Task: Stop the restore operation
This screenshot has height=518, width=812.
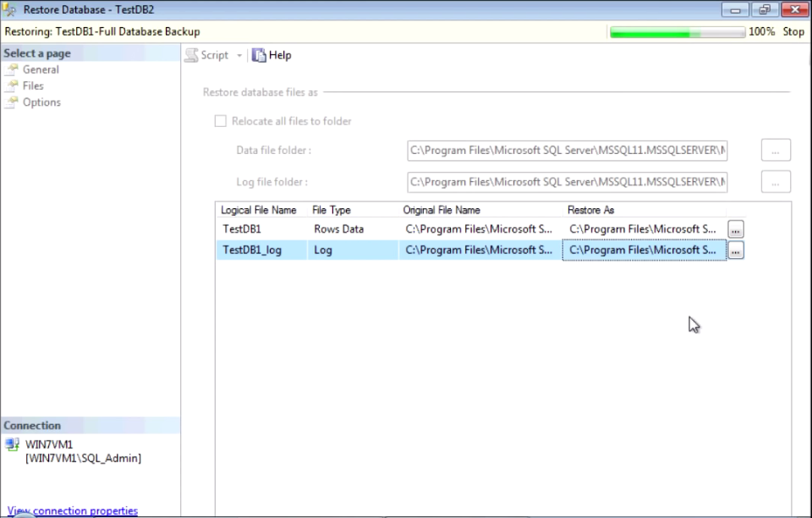Action: tap(793, 32)
